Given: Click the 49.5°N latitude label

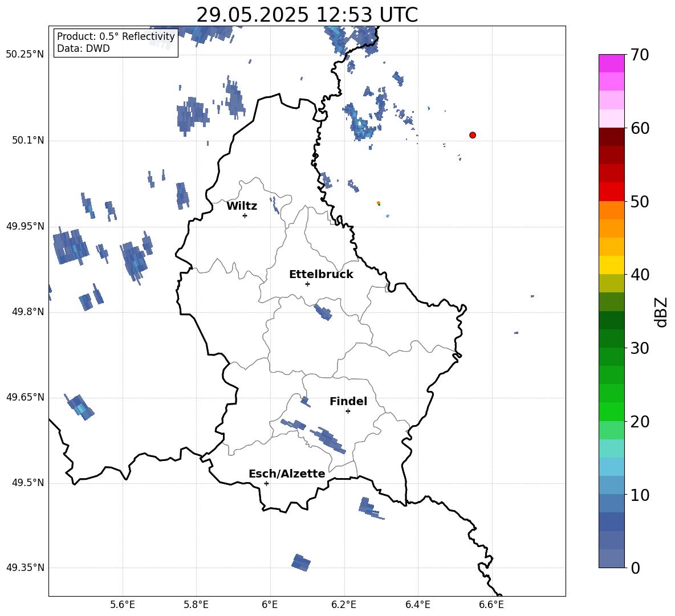Looking at the screenshot, I should click(28, 483).
